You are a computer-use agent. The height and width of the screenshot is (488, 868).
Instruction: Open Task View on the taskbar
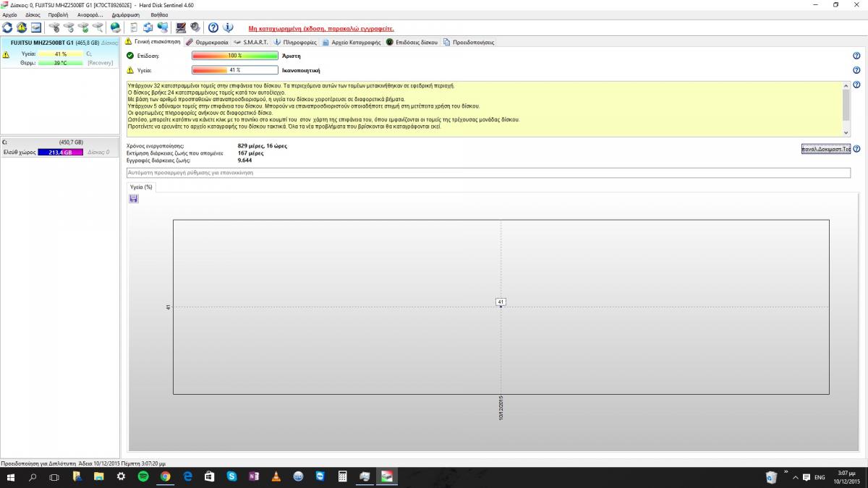click(x=54, y=477)
